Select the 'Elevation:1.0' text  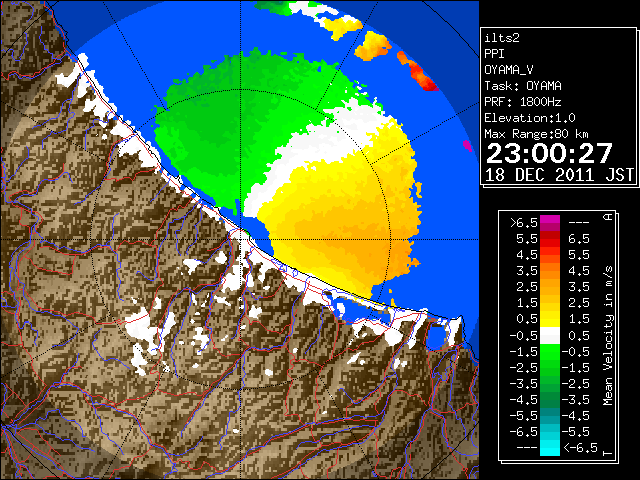(530, 118)
